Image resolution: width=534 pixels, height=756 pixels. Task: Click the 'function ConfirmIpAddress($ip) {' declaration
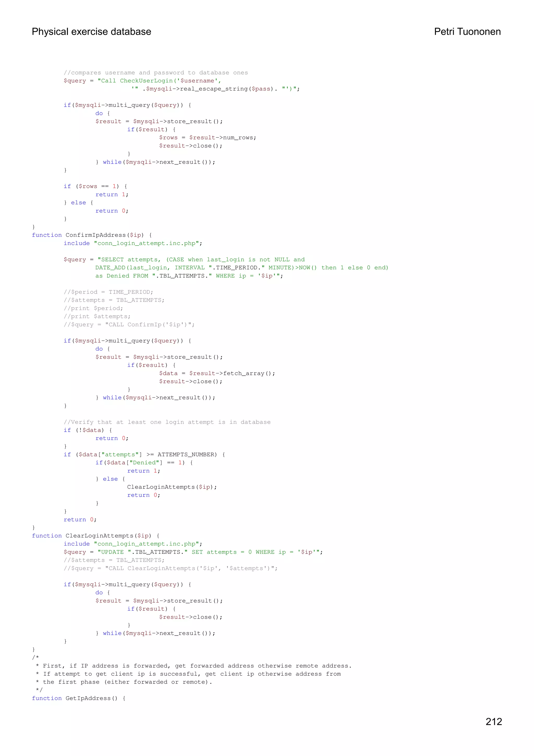92,235
